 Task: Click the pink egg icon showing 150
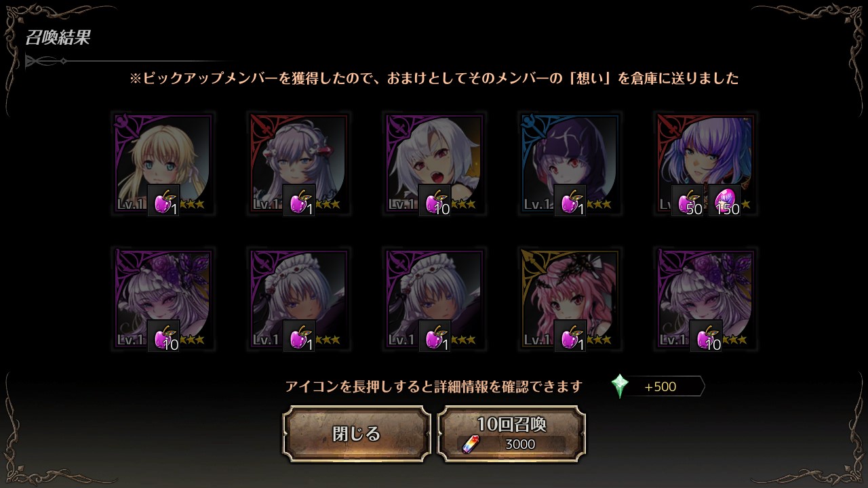click(x=724, y=201)
